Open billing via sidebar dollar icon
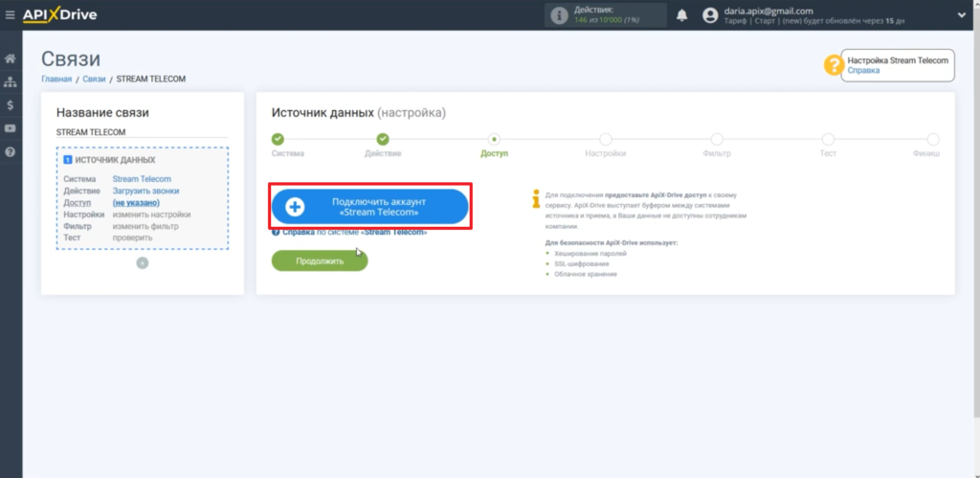This screenshot has width=980, height=478. (x=11, y=105)
